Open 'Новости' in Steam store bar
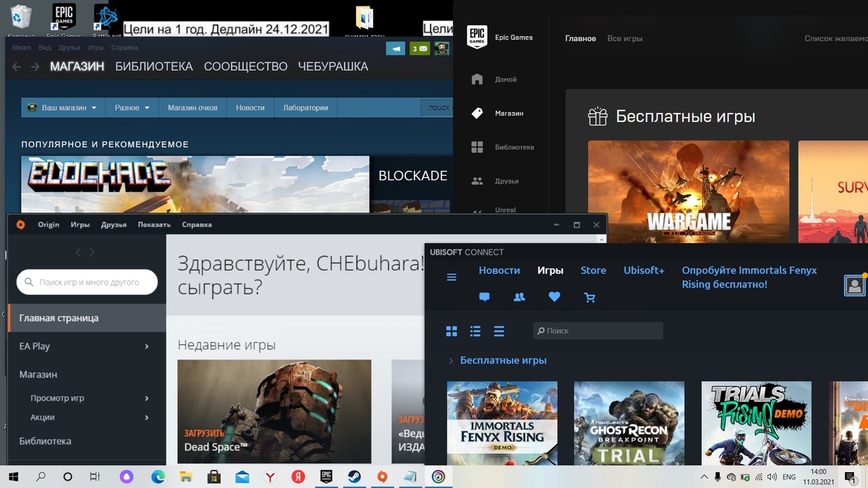The width and height of the screenshot is (868, 488). (250, 108)
